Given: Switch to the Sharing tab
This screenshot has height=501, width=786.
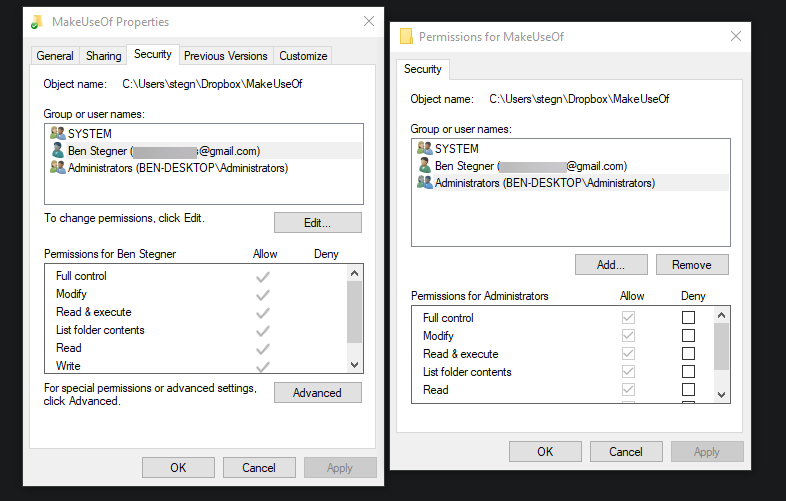Looking at the screenshot, I should 103,56.
